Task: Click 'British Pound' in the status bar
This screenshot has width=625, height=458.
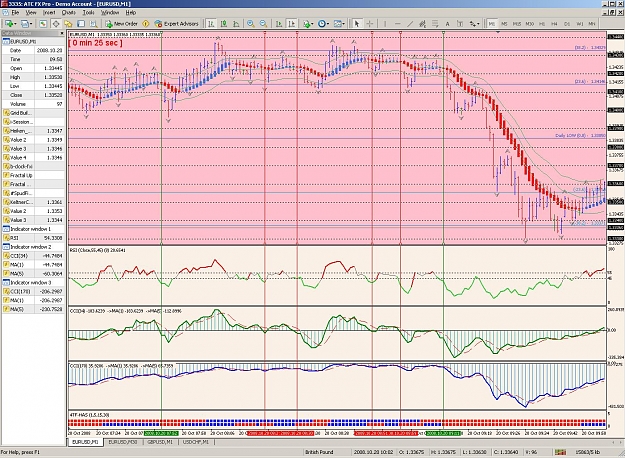Action: pos(319,452)
